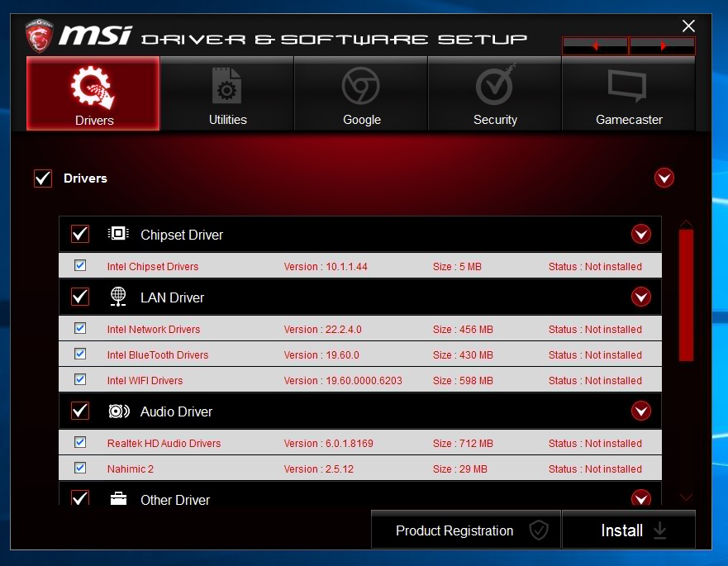Viewport: 728px width, 566px height.
Task: Toggle the Nahimic 2 checkbox
Action: pos(80,468)
